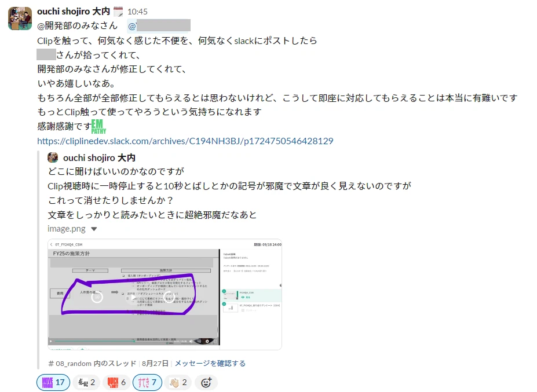
Task: Click the line いやあ嬉しいなあ。
Action: coord(76,83)
